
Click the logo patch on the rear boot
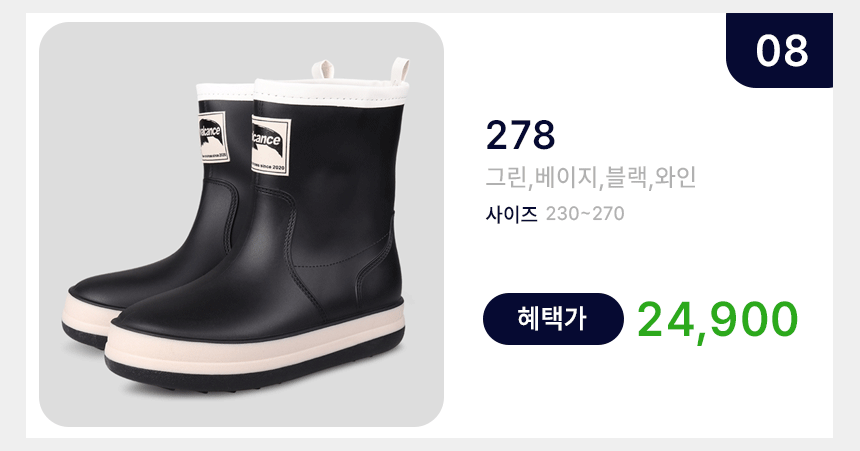(213, 138)
